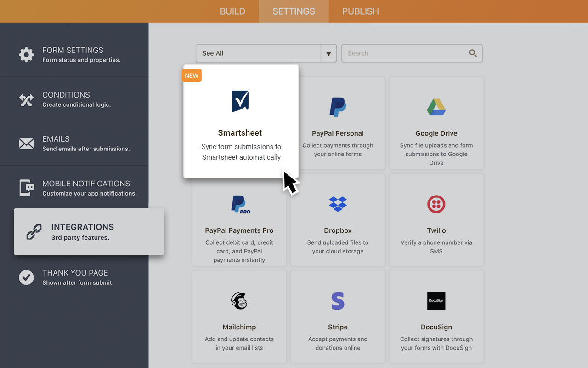The height and width of the screenshot is (368, 588).
Task: Click the Form Settings gear icon
Action: point(26,54)
